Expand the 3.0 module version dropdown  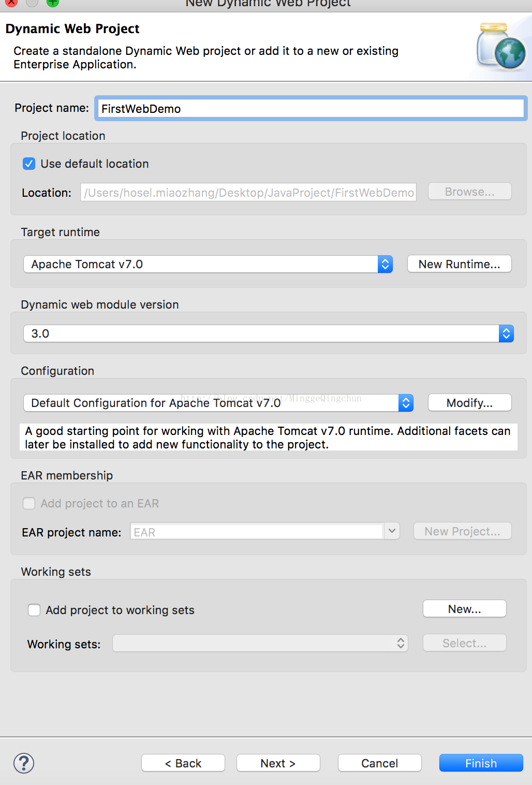point(269,333)
